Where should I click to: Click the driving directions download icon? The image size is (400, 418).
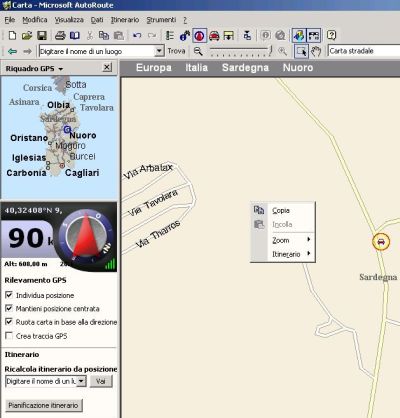pos(229,35)
